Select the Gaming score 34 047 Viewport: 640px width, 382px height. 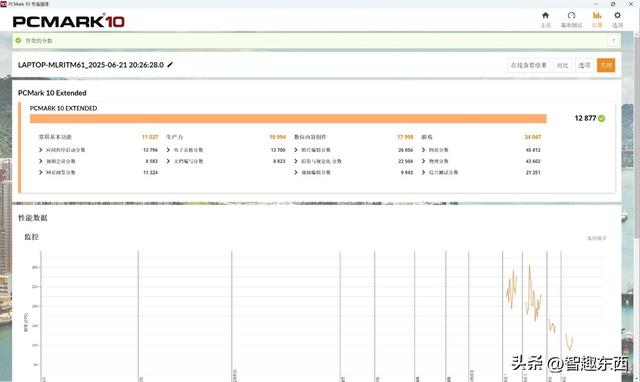[x=533, y=137]
